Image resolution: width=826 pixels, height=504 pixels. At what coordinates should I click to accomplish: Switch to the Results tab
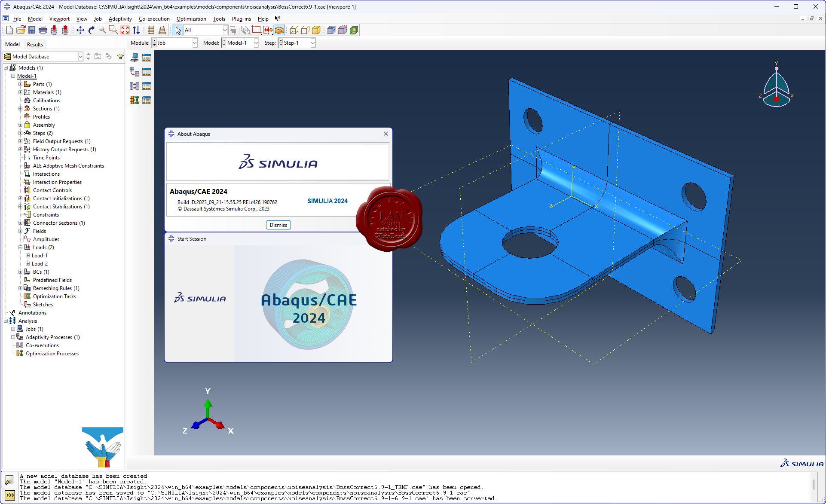coord(35,44)
